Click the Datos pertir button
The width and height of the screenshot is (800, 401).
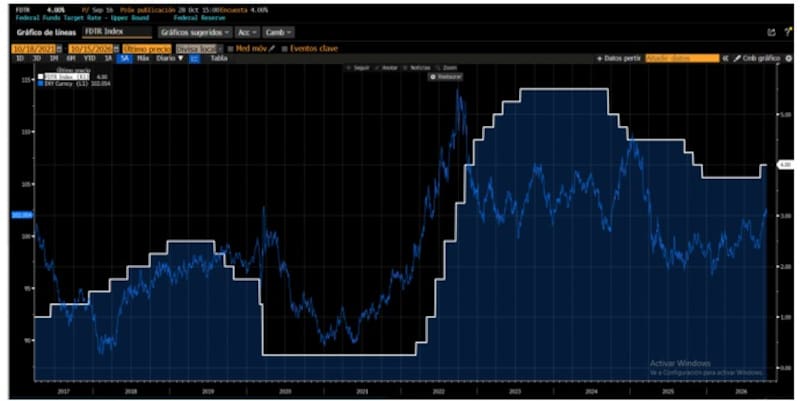619,59
